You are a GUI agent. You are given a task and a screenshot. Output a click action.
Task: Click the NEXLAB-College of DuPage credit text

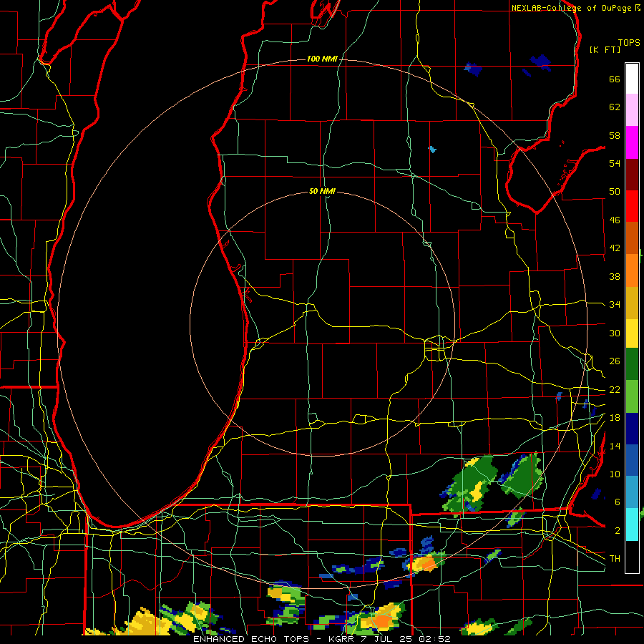(x=575, y=8)
